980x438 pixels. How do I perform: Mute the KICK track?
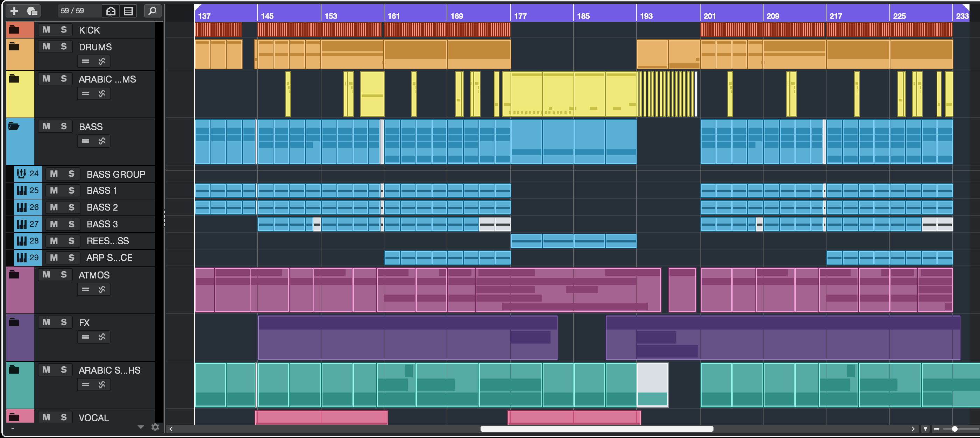coord(47,30)
